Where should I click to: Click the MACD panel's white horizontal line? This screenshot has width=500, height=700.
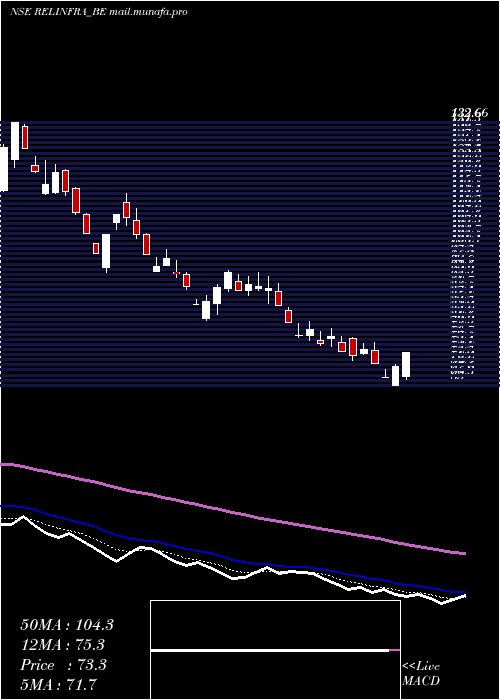pyautogui.click(x=270, y=650)
